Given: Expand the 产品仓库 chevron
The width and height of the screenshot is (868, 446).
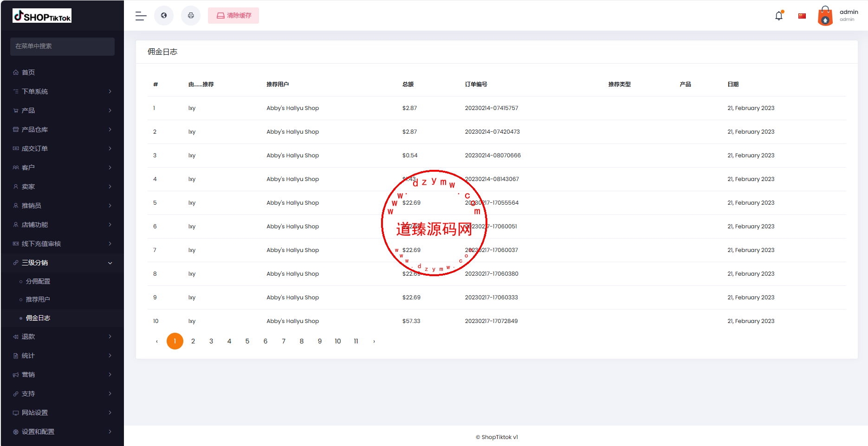Looking at the screenshot, I should (x=110, y=129).
